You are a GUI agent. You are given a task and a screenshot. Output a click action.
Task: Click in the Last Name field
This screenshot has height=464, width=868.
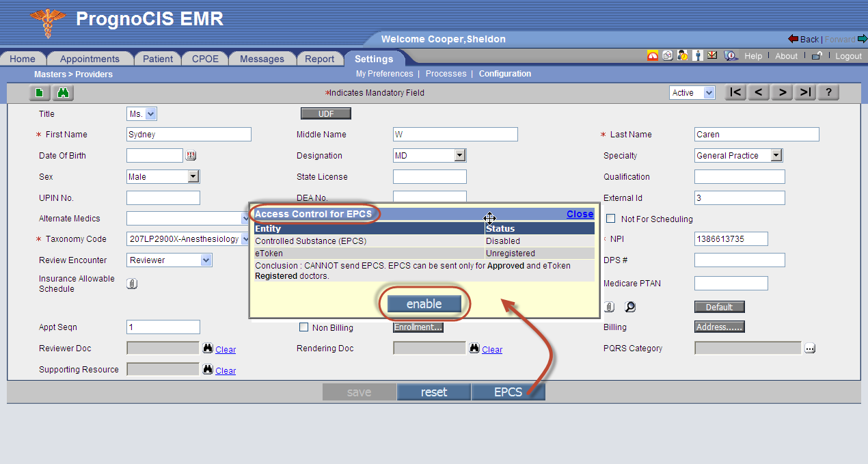(x=757, y=135)
